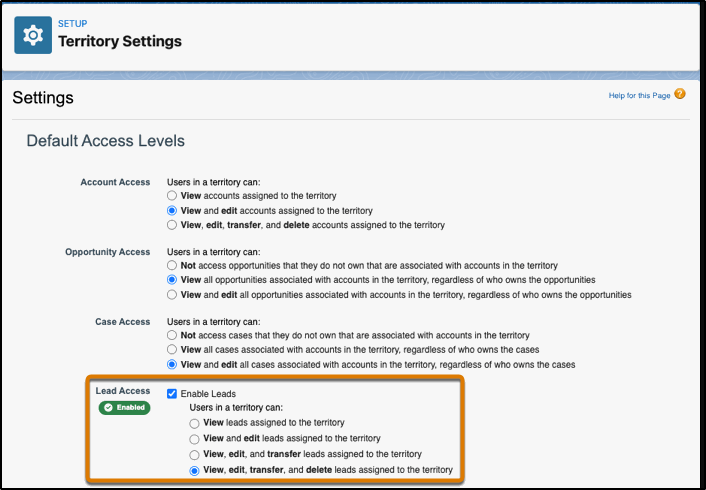Uncheck the Enable Leads checkbox
Viewport: 706px width, 490px height.
(x=172, y=394)
